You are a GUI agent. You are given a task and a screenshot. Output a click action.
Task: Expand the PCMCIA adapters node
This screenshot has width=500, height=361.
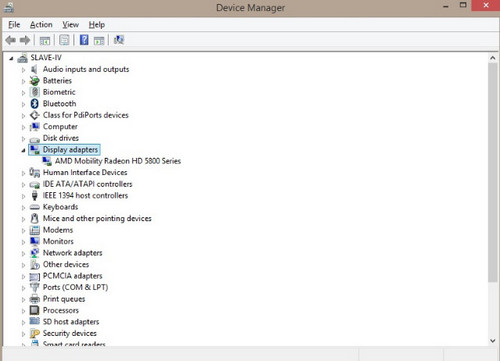point(23,277)
